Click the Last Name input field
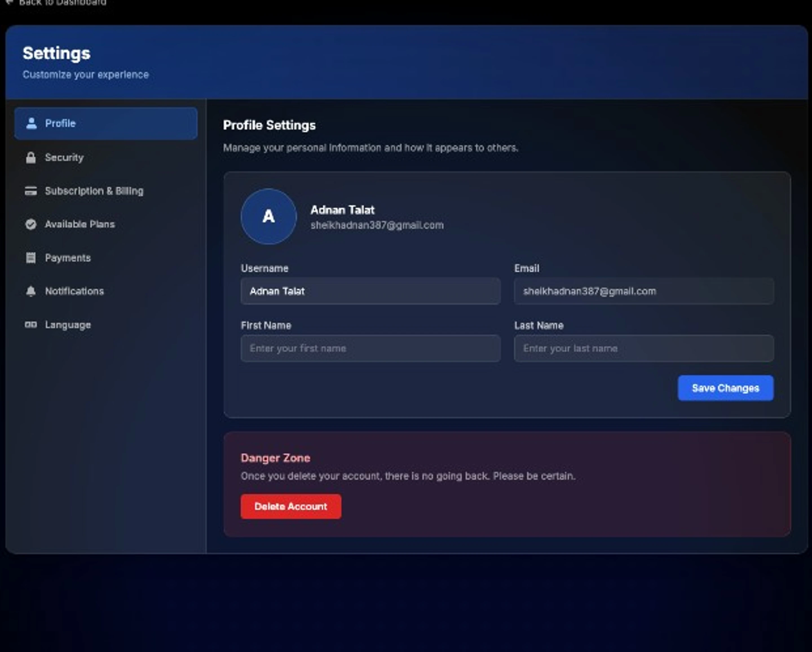This screenshot has height=652, width=812. tap(644, 348)
